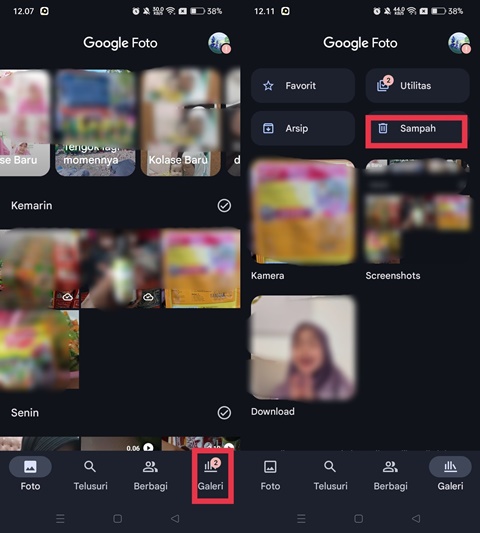This screenshot has height=533, width=480.
Task: Tap Android home button on right screen
Action: pyautogui.click(x=358, y=519)
